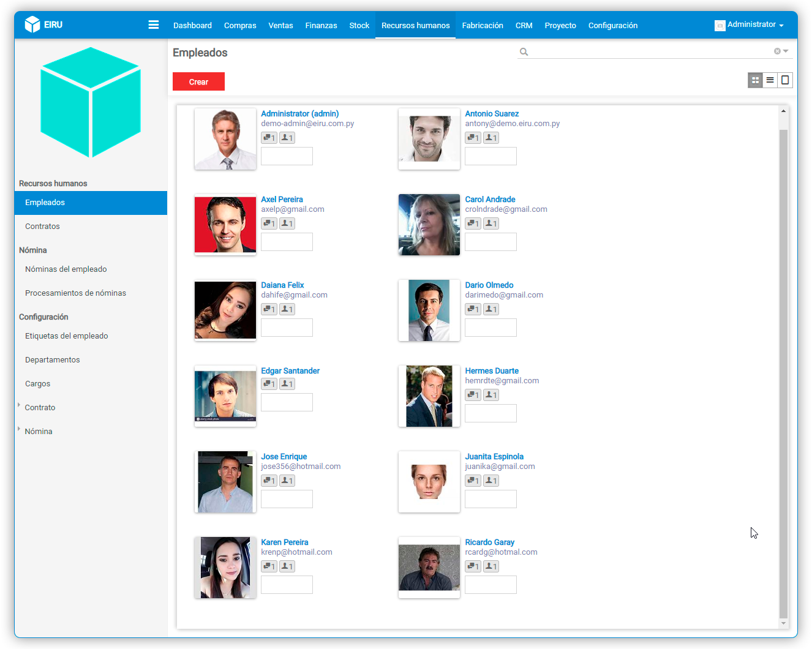Viewport: 812px width, 649px height.
Task: Open followers badge for Hermes Duarte
Action: click(491, 395)
